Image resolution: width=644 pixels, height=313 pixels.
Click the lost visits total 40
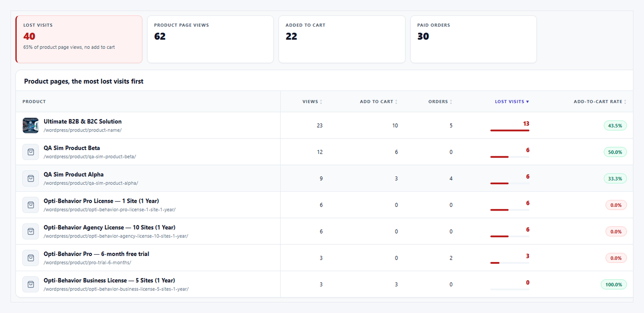pyautogui.click(x=29, y=36)
